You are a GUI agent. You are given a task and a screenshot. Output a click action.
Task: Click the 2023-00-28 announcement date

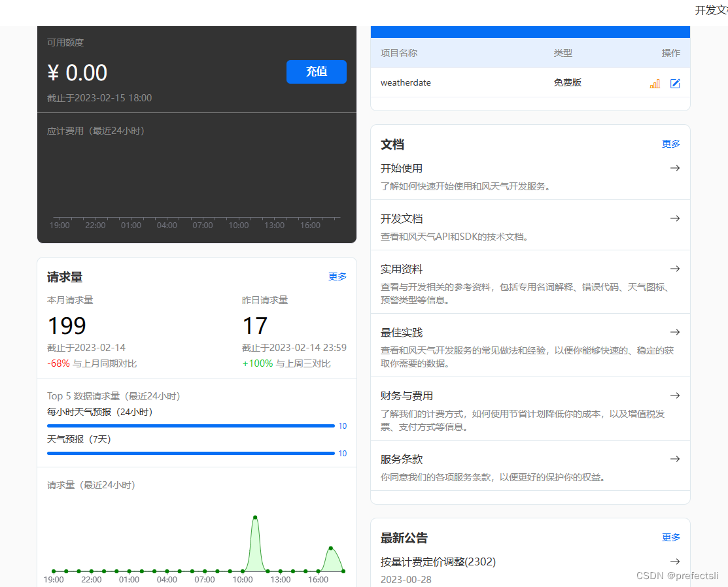pyautogui.click(x=406, y=580)
